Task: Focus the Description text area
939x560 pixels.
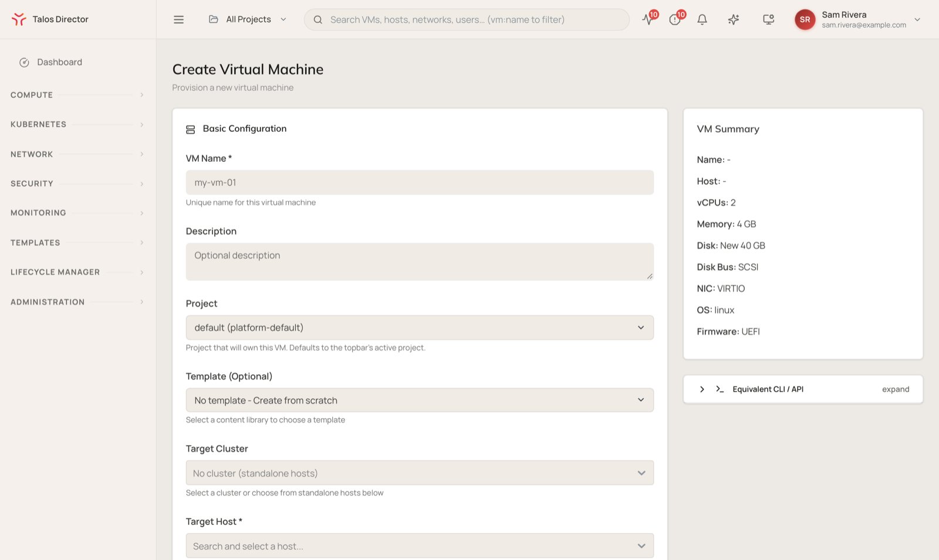Action: pos(420,262)
